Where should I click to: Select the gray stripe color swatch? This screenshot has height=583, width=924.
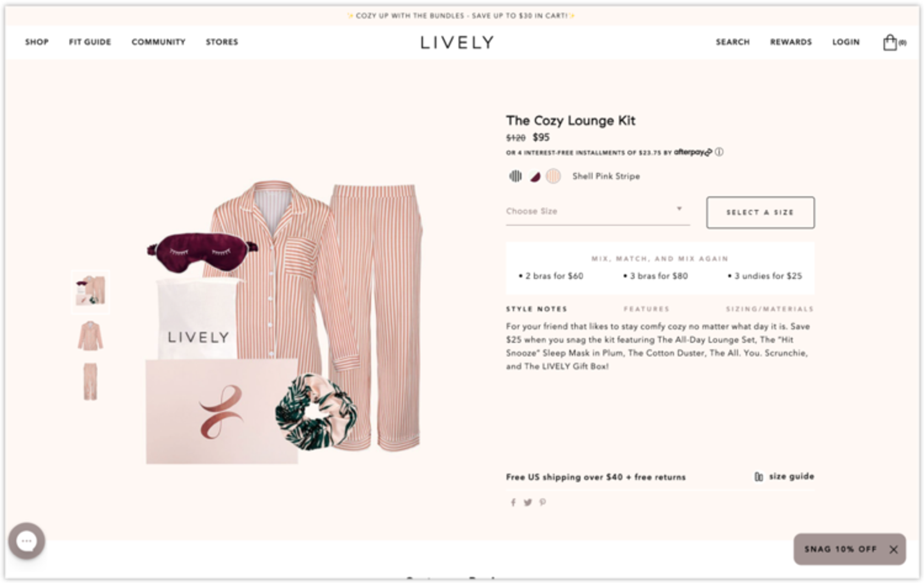click(x=515, y=176)
